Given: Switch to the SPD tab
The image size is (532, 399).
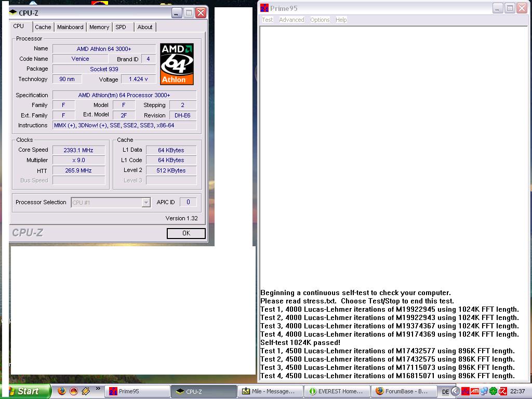Looking at the screenshot, I should point(121,27).
